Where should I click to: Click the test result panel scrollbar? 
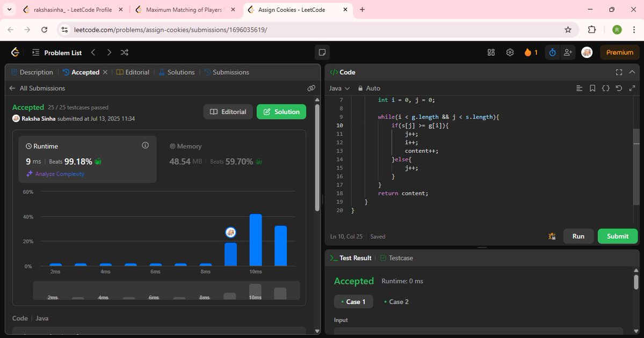click(x=636, y=282)
